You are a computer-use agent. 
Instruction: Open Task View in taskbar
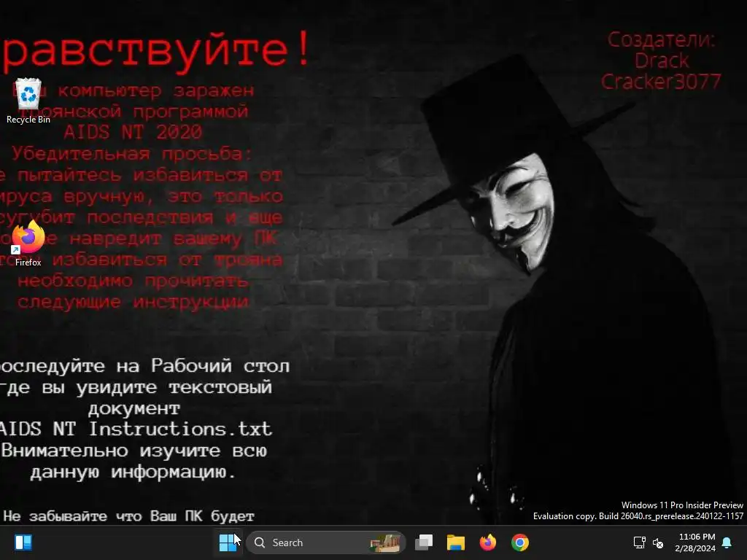pos(424,542)
